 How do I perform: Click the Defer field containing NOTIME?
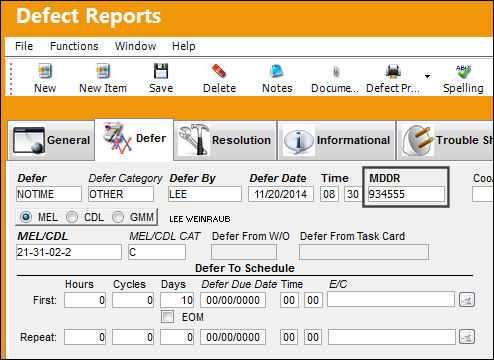pos(49,194)
